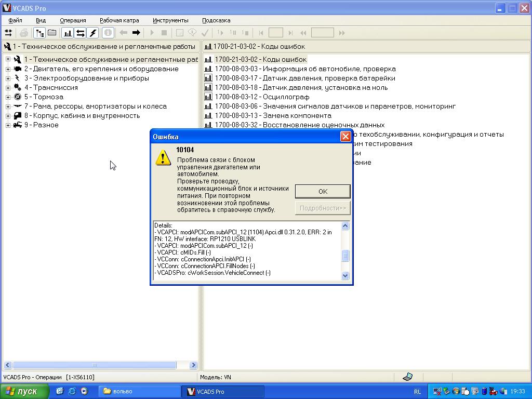Image resolution: width=532 pixels, height=399 pixels.
Task: Click the tree pane horizontal scrollbar thumb
Action: (x=95, y=365)
